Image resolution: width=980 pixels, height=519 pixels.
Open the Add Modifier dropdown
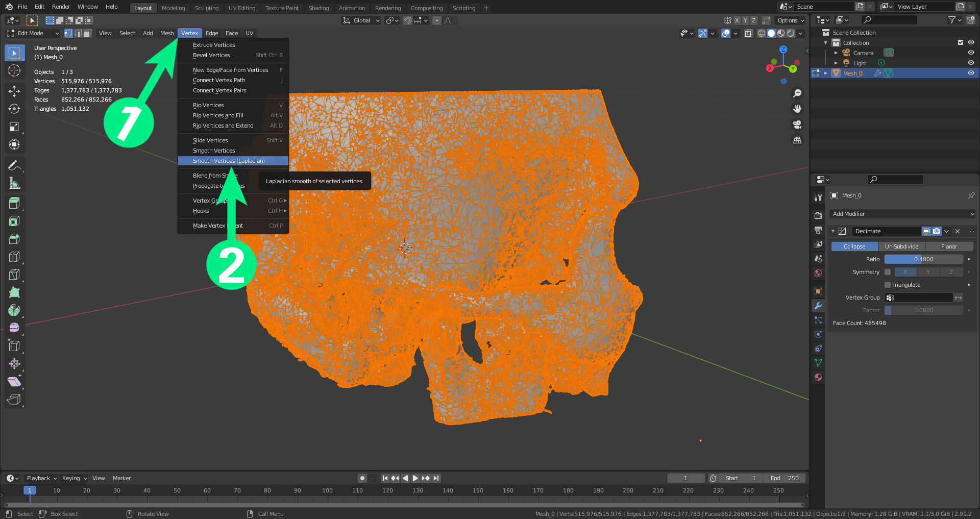click(902, 214)
